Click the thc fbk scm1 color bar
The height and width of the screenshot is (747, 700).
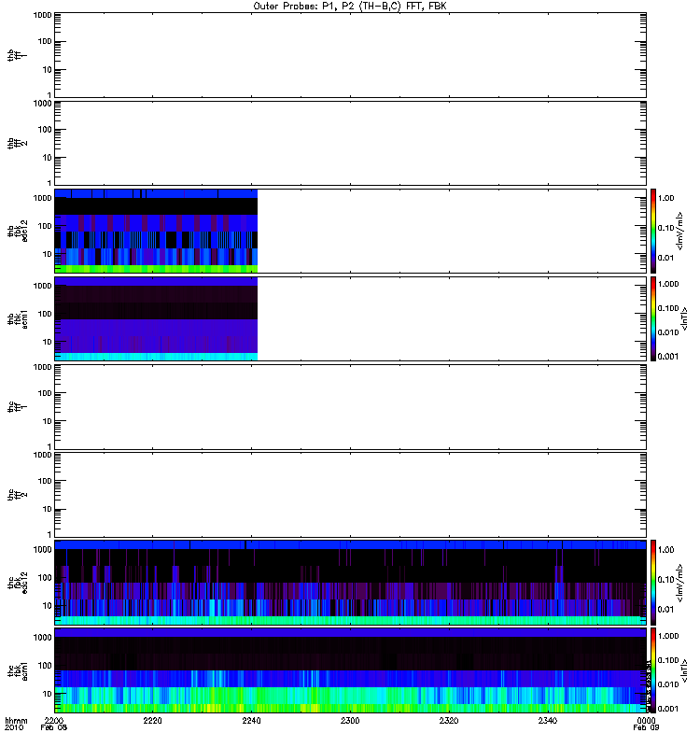[653, 670]
